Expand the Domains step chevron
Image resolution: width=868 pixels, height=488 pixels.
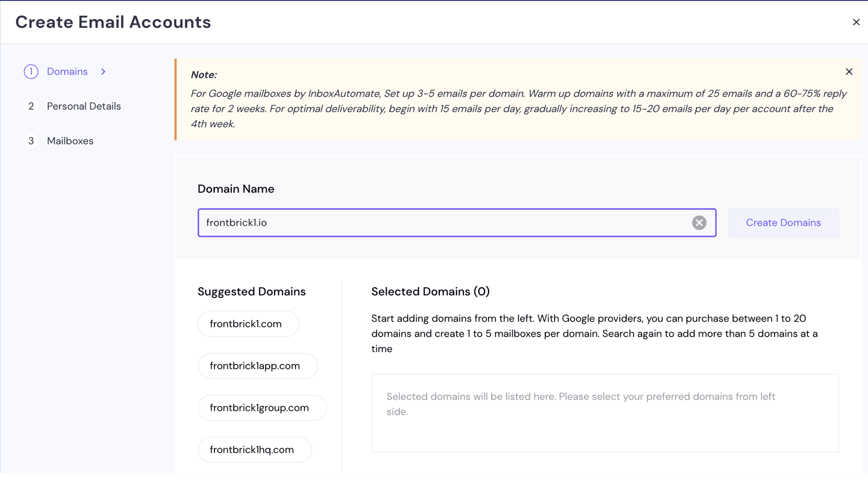103,72
